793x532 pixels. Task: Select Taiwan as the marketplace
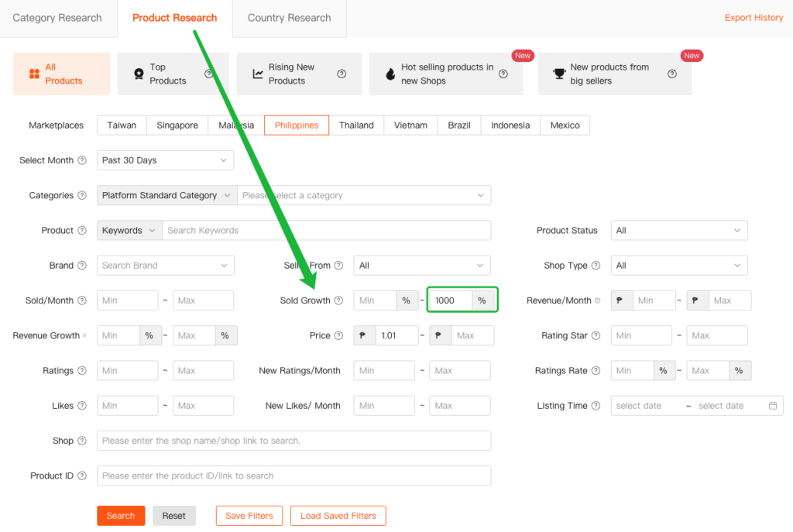122,125
